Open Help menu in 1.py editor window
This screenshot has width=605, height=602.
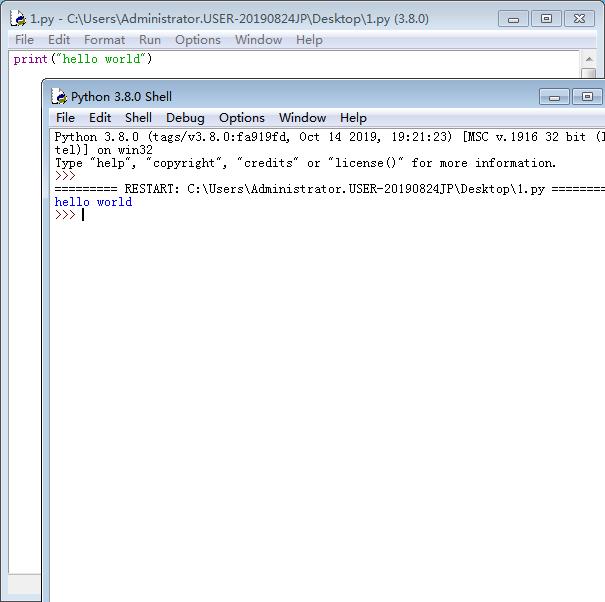click(309, 40)
